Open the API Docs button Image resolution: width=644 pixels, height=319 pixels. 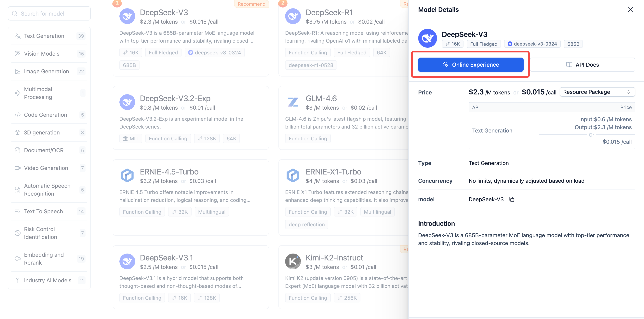click(582, 65)
